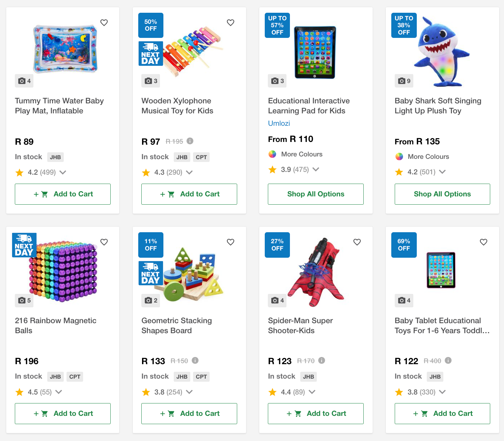The height and width of the screenshot is (441, 504).
Task: Click camera icon on Educational Learning Pad
Action: point(278,81)
